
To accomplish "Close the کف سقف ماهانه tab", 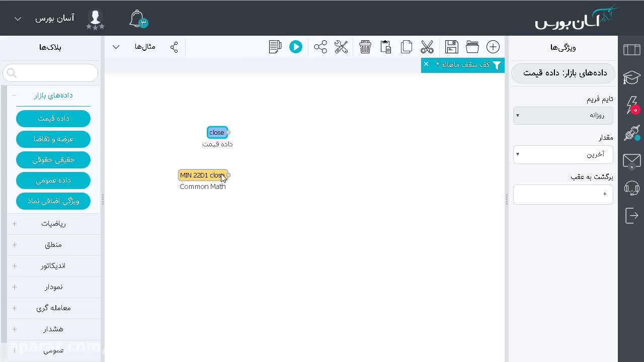I will pos(426,64).
